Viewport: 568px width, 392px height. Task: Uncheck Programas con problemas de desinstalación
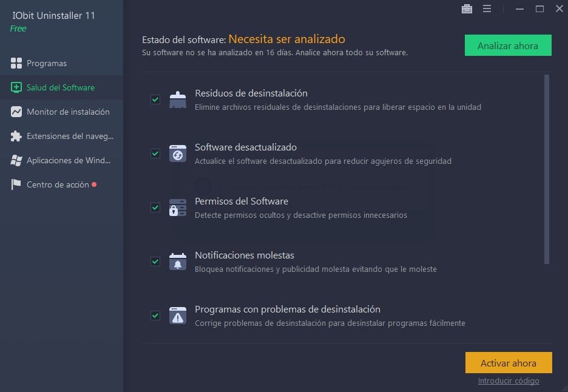click(x=155, y=315)
